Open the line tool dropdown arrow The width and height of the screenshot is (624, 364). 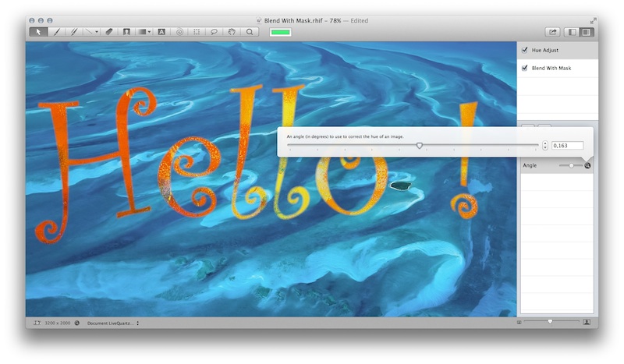click(95, 32)
